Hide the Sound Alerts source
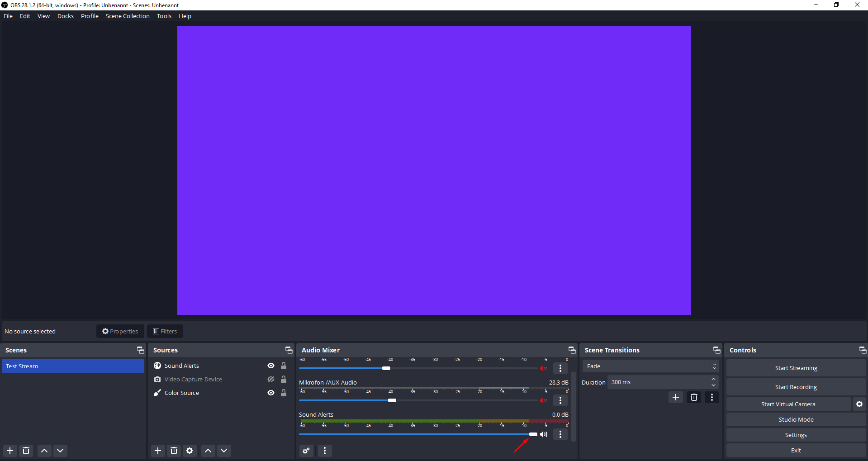868x461 pixels. pyautogui.click(x=271, y=366)
